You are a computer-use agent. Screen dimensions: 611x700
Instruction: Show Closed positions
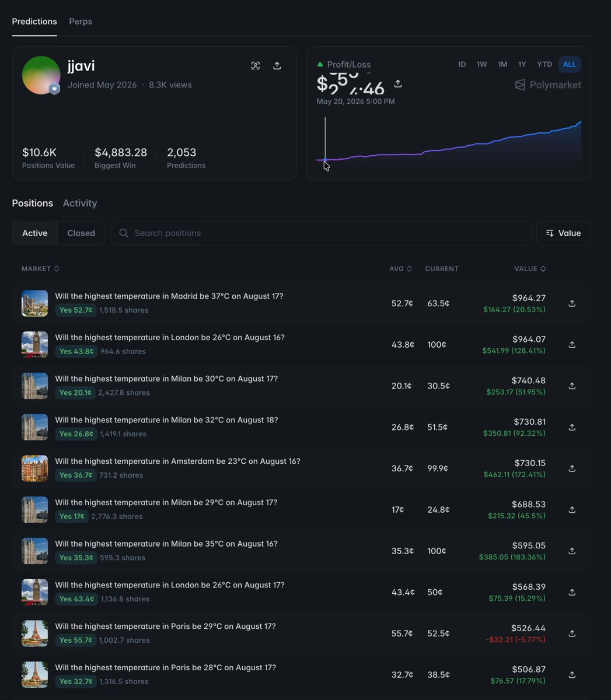point(81,233)
